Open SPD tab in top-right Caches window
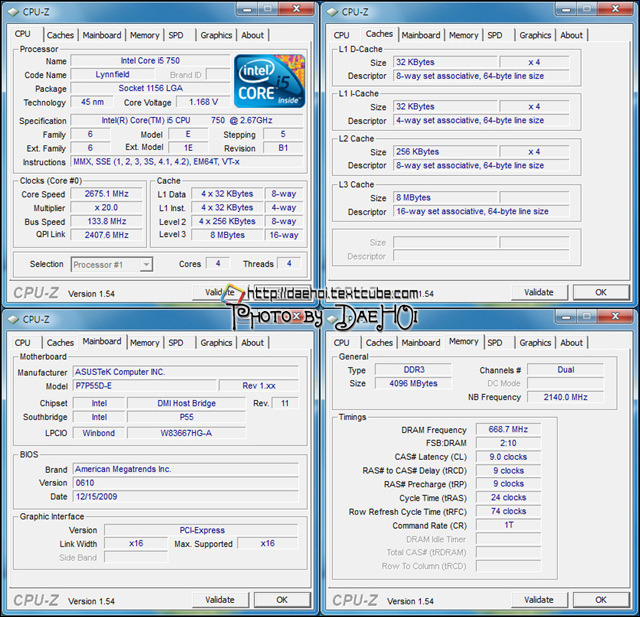640x617 pixels. (495, 35)
